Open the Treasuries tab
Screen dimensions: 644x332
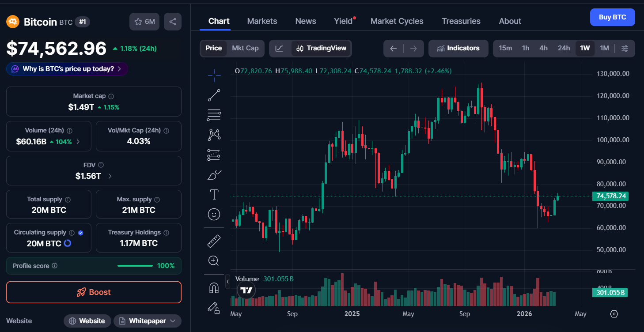tap(461, 21)
